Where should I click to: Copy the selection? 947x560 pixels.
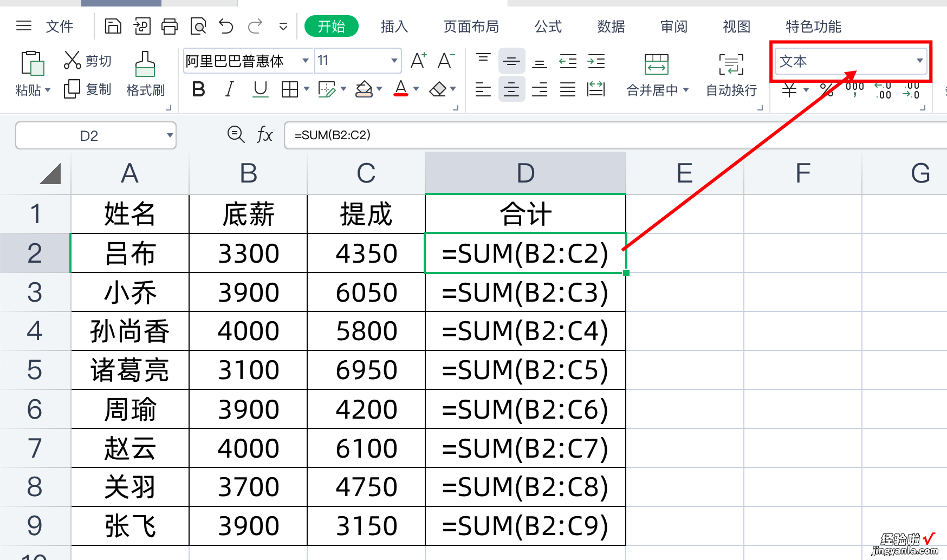tap(72, 89)
